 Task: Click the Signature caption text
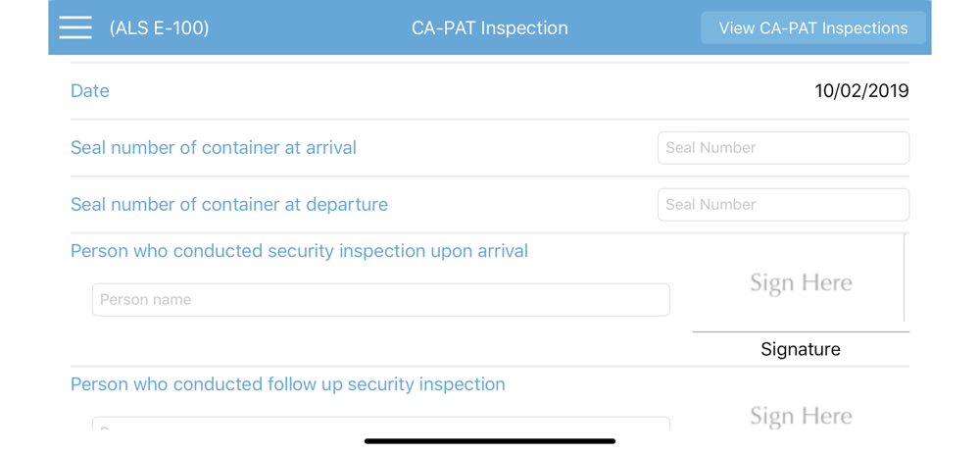pos(800,349)
